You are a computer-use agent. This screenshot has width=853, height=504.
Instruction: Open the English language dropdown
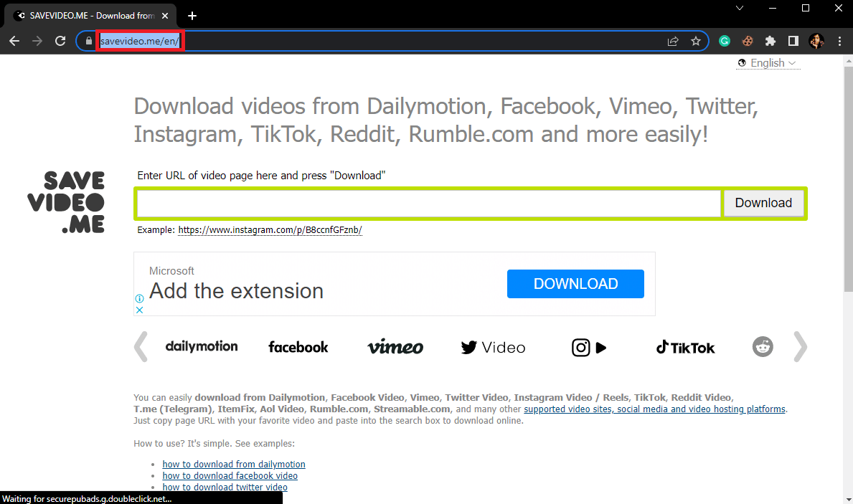[x=768, y=63]
